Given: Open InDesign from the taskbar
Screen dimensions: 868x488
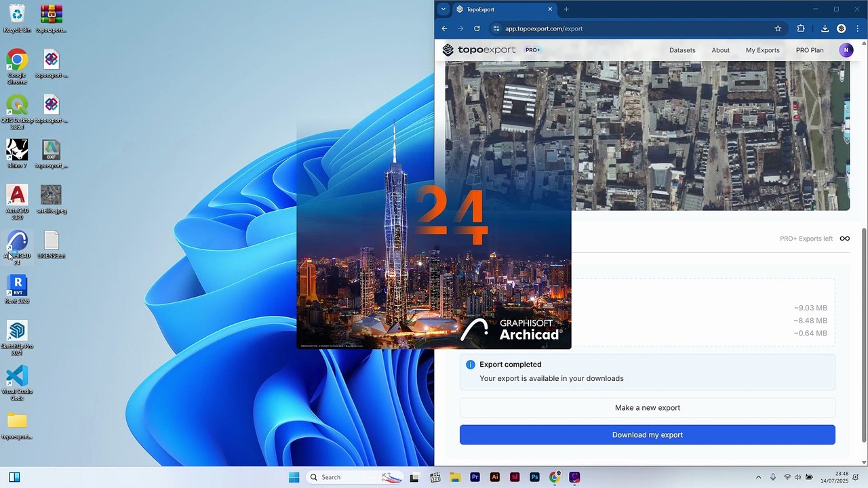Looking at the screenshot, I should (x=515, y=477).
